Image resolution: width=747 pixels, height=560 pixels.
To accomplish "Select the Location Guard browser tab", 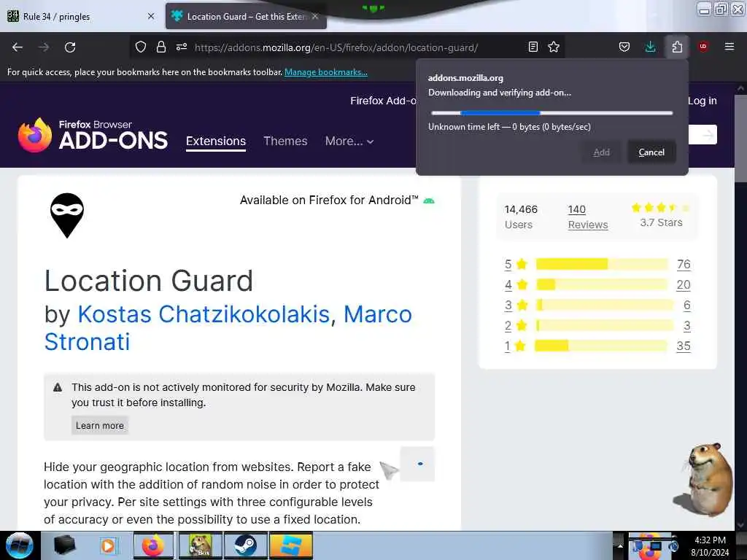I will pos(245,17).
